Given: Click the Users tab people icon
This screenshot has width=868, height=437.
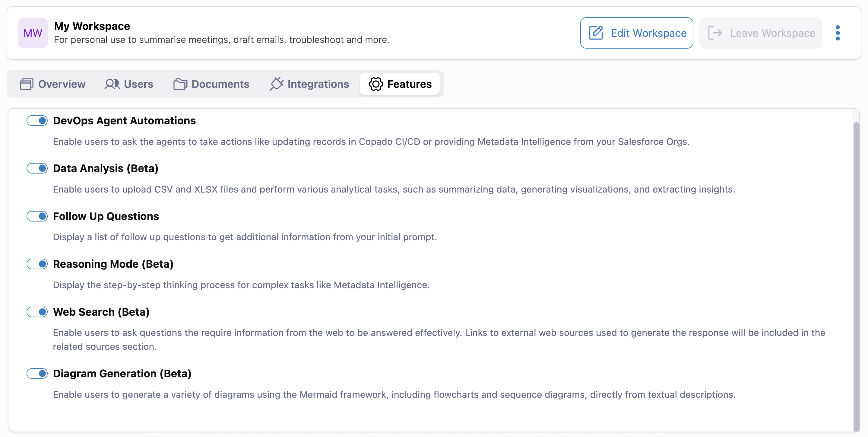Looking at the screenshot, I should coord(112,84).
